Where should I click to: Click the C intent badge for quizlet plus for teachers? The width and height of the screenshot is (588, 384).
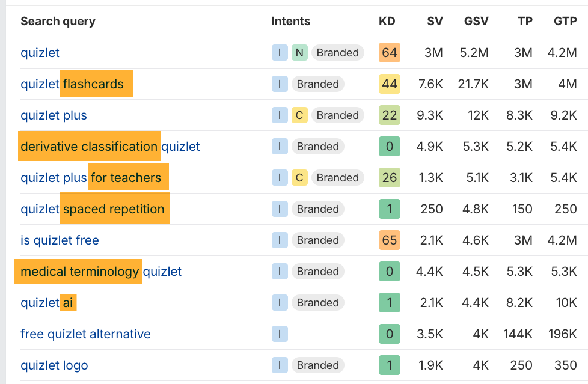click(299, 177)
